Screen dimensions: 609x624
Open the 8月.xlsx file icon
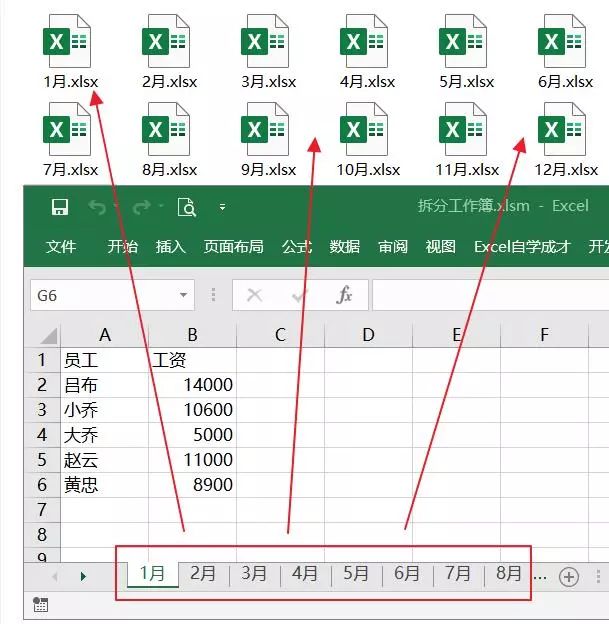[166, 129]
